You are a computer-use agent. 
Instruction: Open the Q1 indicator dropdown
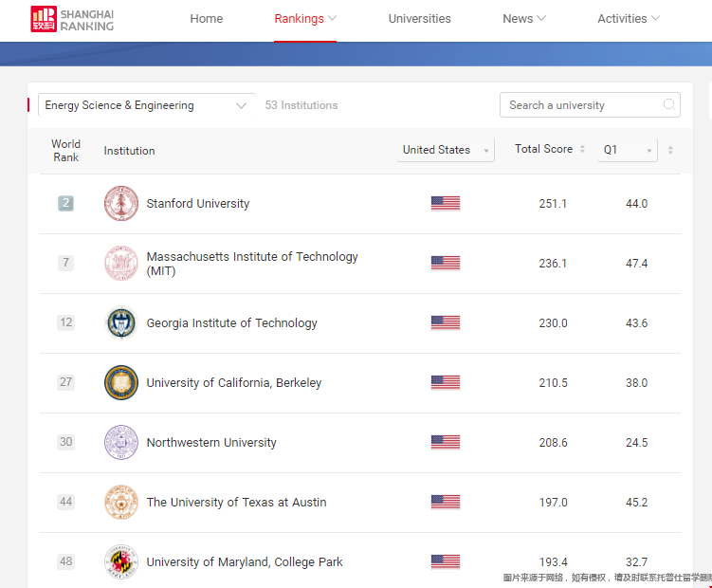click(627, 150)
